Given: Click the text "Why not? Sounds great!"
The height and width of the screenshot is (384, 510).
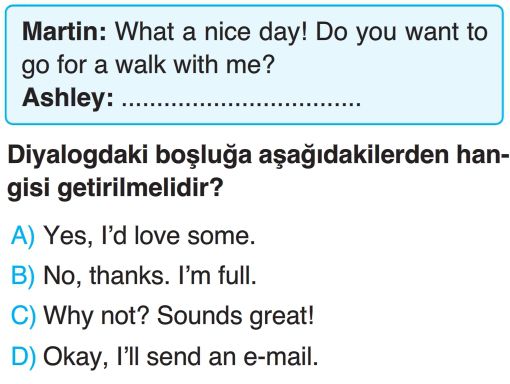Looking at the screenshot, I should pyautogui.click(x=179, y=316).
